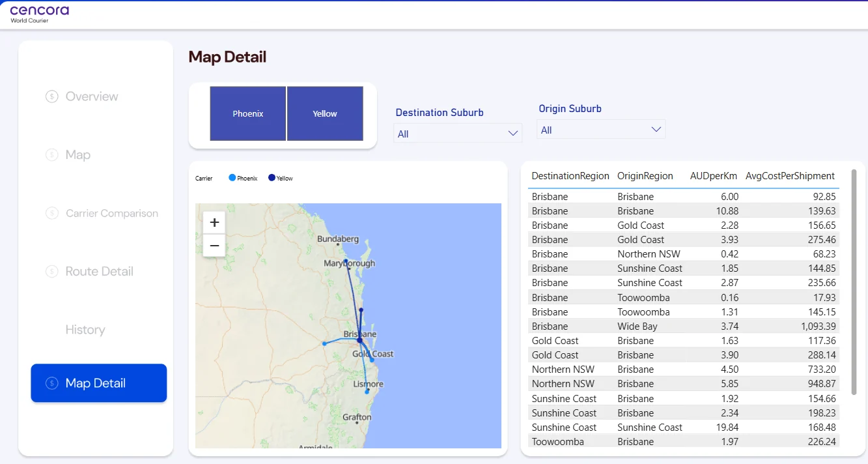This screenshot has width=868, height=464.
Task: Go to the Map page
Action: 78,155
